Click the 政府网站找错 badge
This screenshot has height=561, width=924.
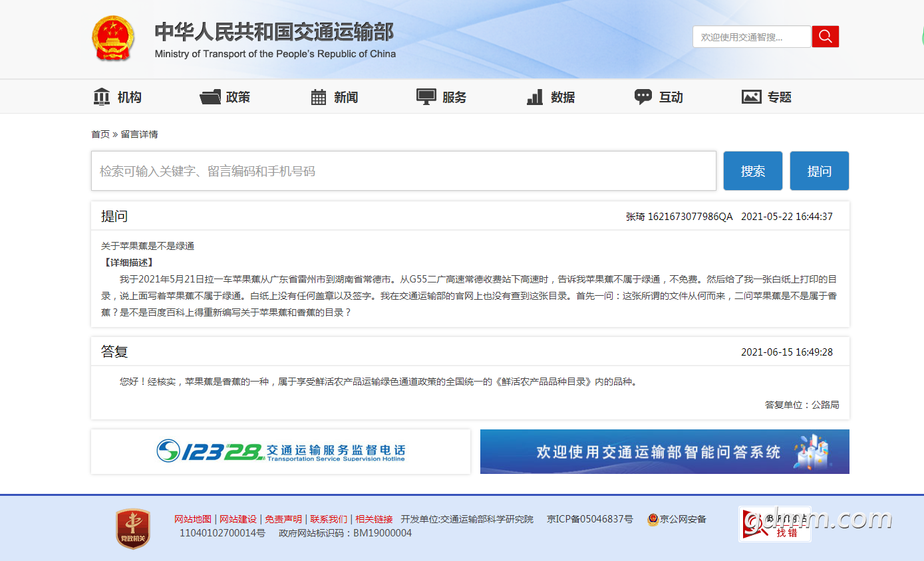point(774,524)
